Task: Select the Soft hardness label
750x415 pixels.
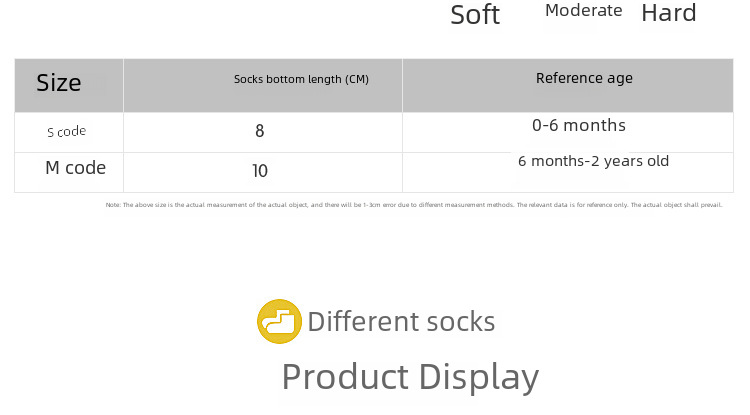Action: 475,15
